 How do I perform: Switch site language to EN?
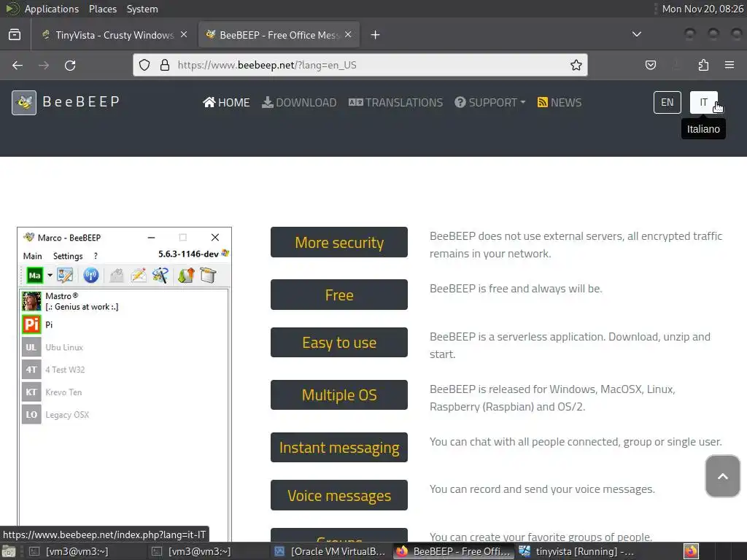pyautogui.click(x=667, y=102)
